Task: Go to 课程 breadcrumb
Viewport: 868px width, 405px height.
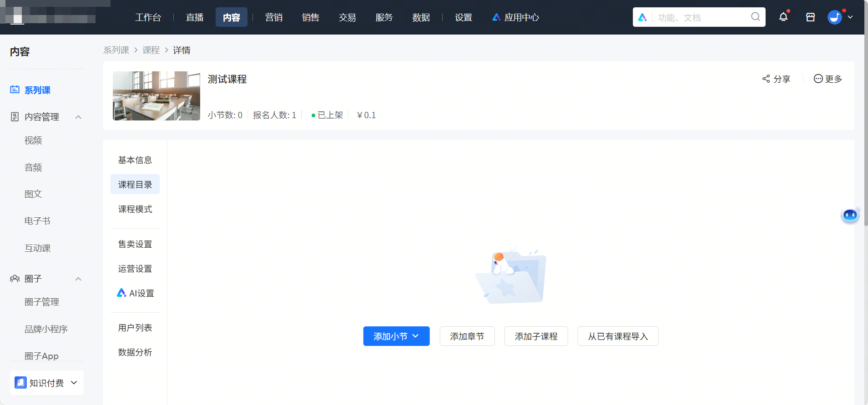Action: 151,50
